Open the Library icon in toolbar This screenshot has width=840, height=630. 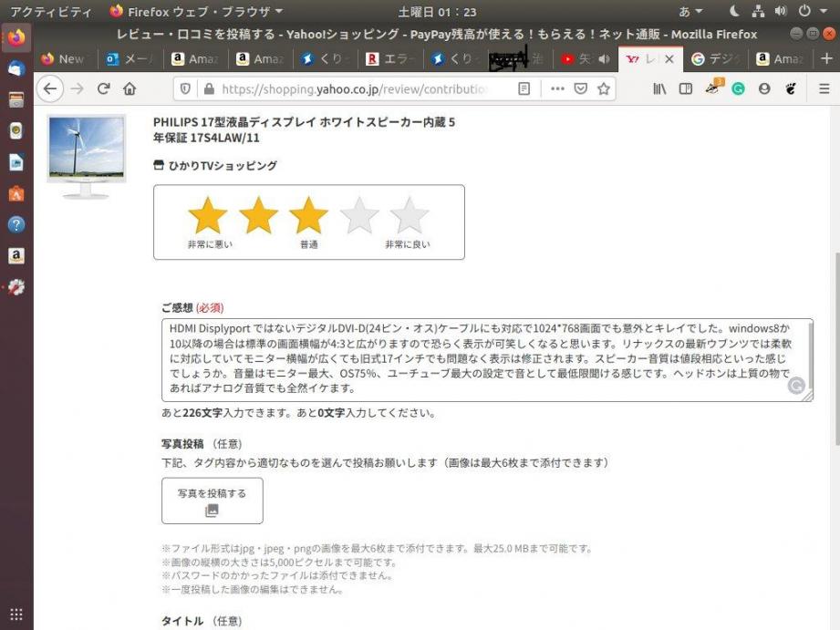(x=659, y=89)
